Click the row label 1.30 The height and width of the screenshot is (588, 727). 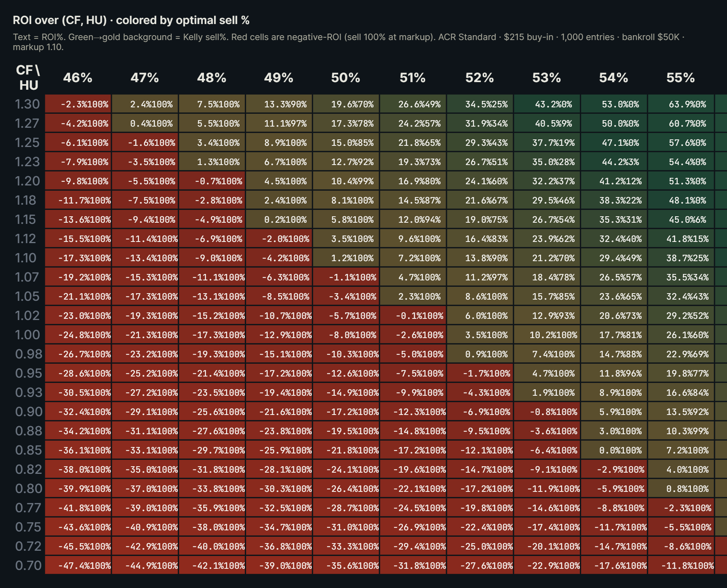(27, 104)
